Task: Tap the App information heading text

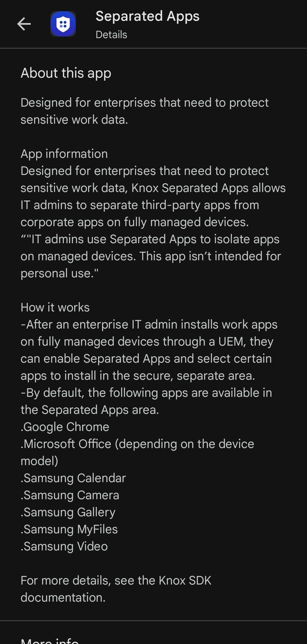Action: (x=64, y=154)
